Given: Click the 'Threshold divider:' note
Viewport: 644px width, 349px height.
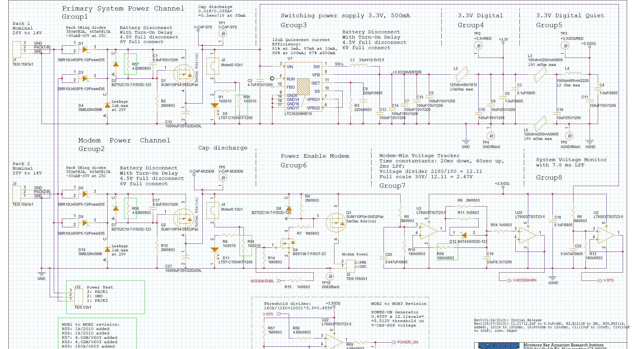Looking at the screenshot, I should coord(287,304).
